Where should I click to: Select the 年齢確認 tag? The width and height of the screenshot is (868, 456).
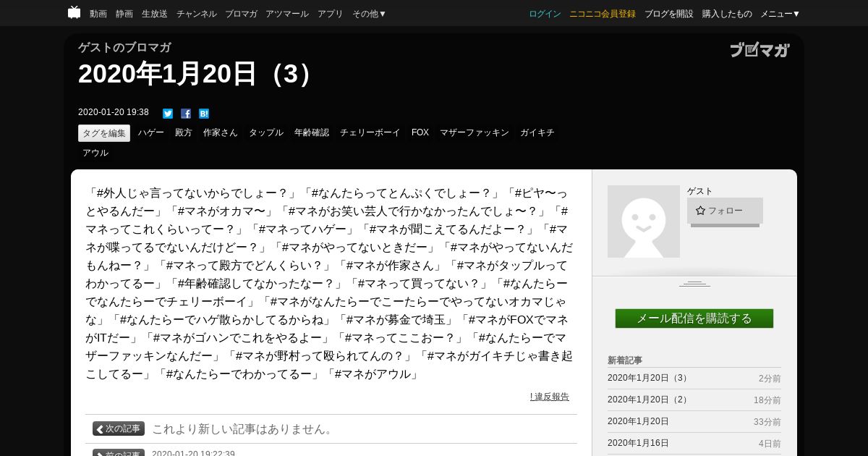click(312, 133)
